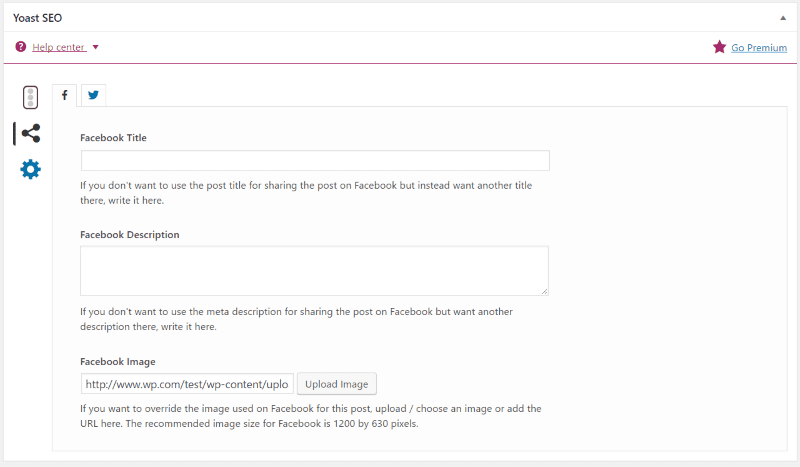
Task: Click the Go Premium star icon
Action: (719, 47)
